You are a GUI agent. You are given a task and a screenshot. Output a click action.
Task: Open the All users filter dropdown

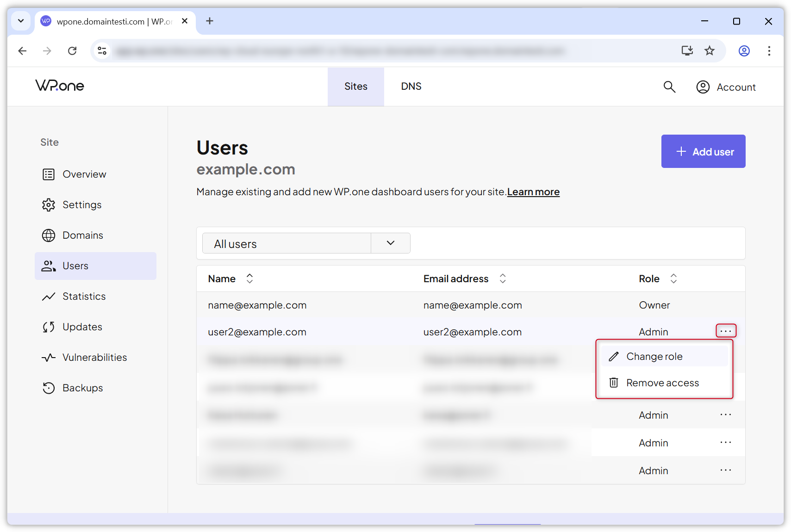pyautogui.click(x=390, y=243)
